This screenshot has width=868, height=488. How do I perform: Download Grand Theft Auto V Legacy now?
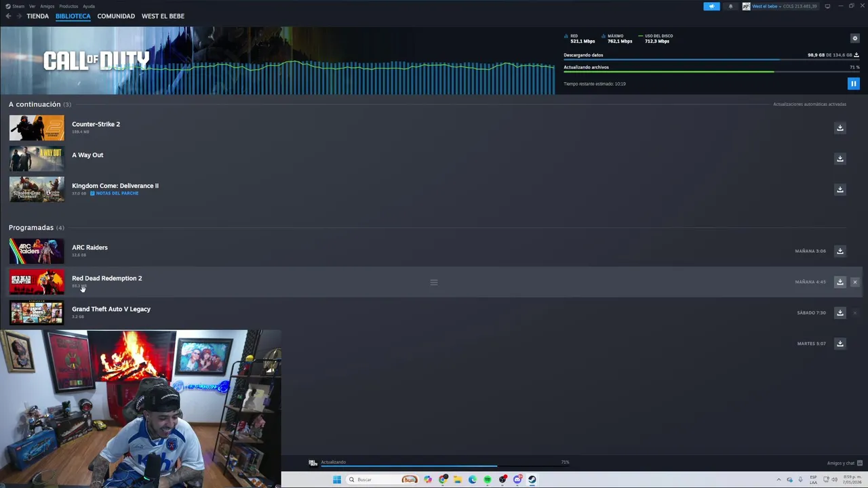tap(840, 312)
